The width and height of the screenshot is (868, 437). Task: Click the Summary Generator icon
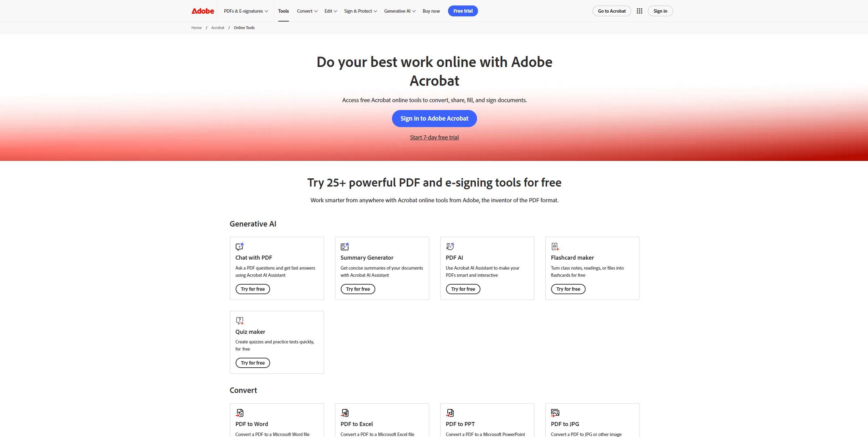345,246
